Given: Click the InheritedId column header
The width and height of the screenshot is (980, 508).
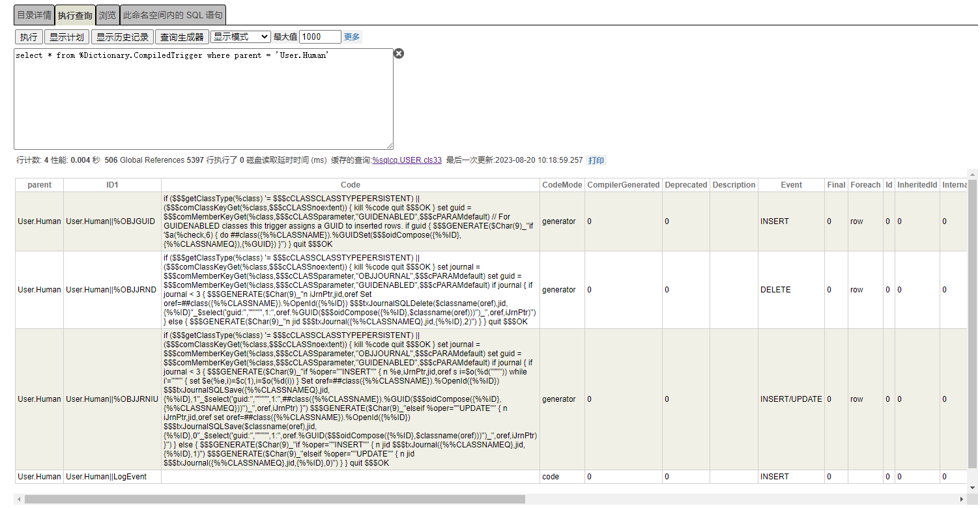Looking at the screenshot, I should pyautogui.click(x=917, y=185).
